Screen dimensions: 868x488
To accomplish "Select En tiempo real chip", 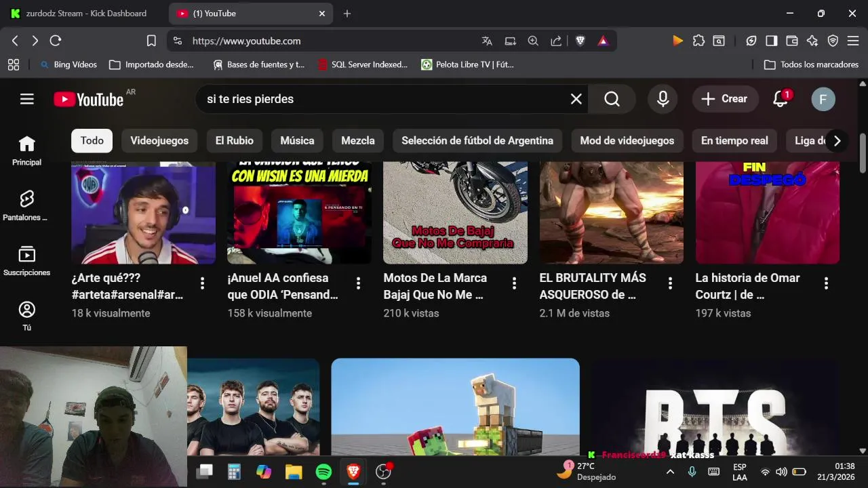I will pyautogui.click(x=734, y=141).
